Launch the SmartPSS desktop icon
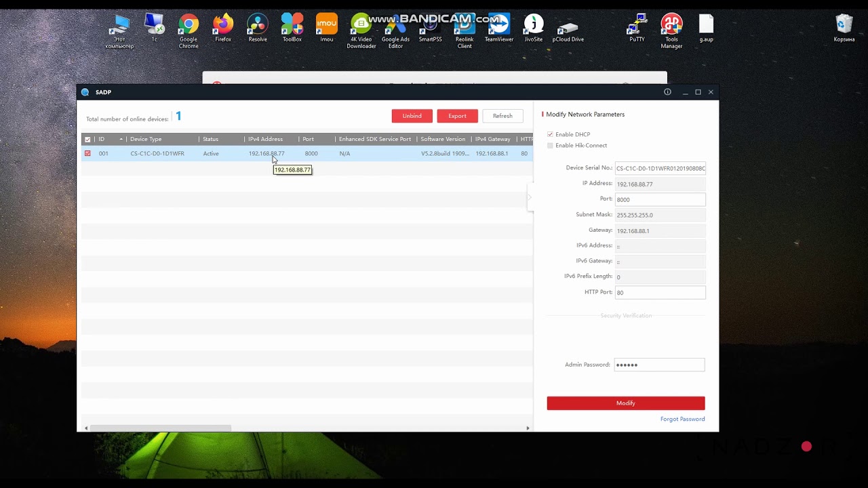Screen dimensions: 868x488 click(x=430, y=28)
